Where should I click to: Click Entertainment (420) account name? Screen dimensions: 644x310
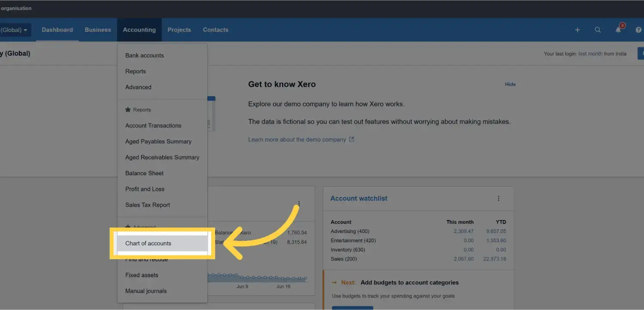click(352, 240)
